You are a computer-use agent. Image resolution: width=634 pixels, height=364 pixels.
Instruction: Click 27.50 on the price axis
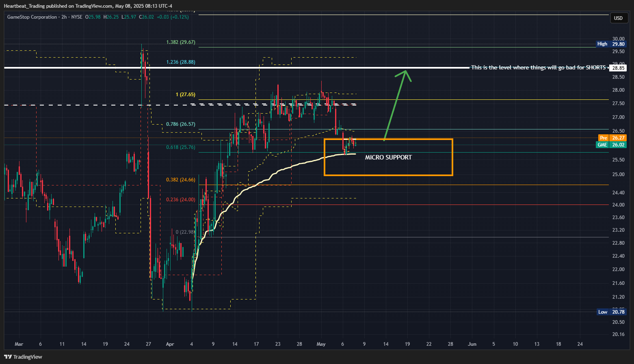coord(619,103)
